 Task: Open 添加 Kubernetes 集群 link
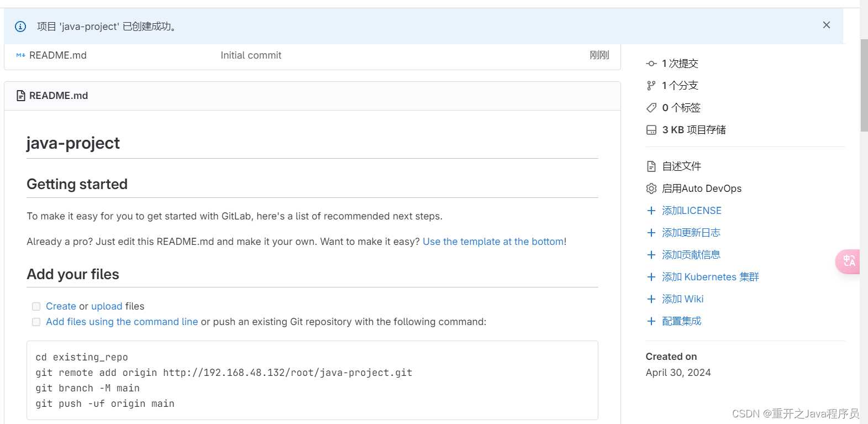click(711, 277)
